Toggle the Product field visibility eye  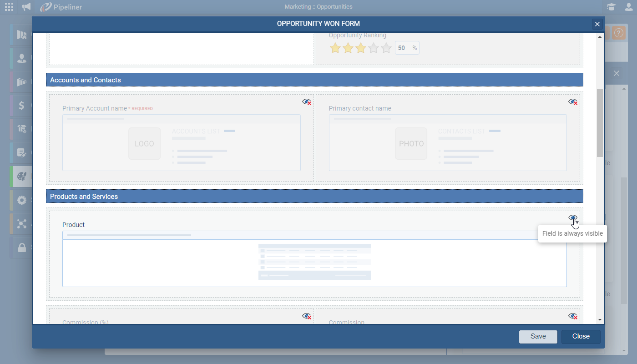click(x=573, y=217)
